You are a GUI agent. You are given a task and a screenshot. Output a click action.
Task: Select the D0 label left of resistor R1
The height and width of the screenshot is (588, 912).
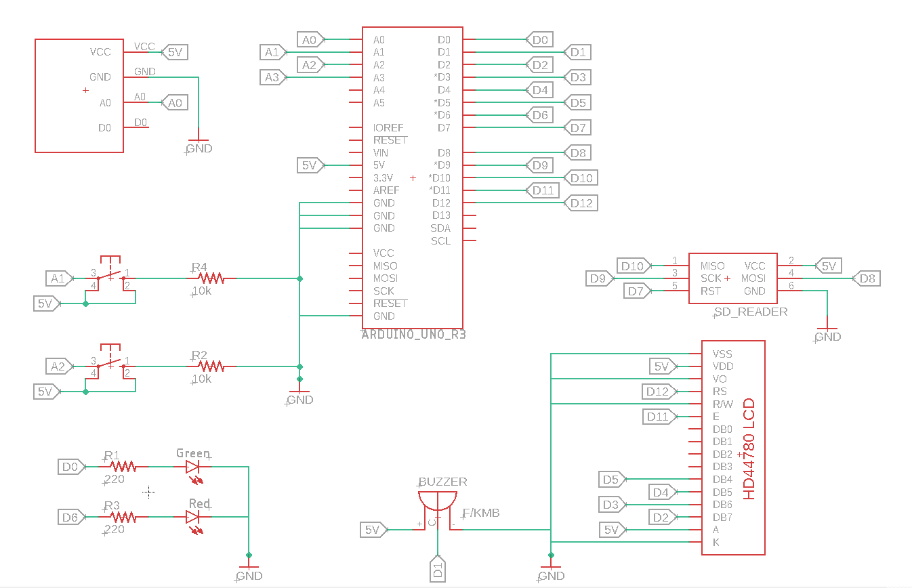coord(72,467)
